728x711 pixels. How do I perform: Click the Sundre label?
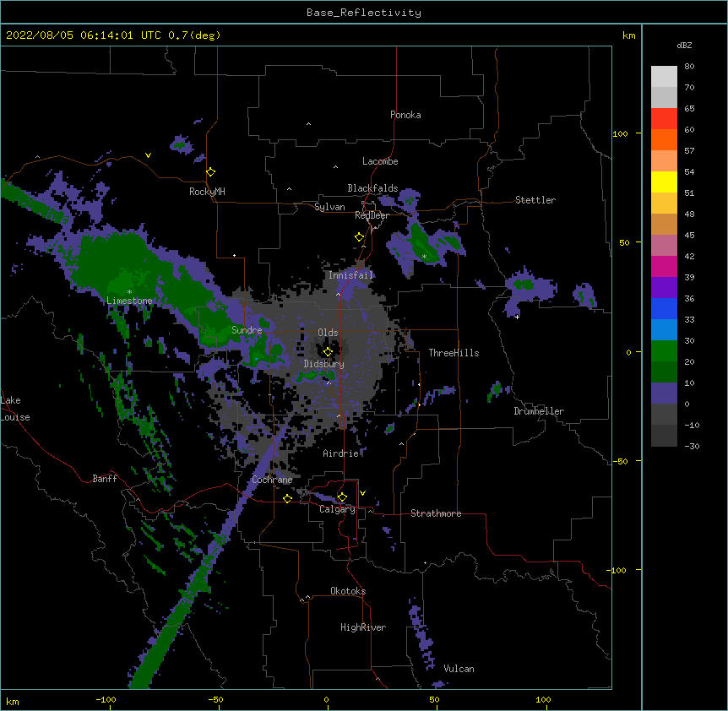247,330
